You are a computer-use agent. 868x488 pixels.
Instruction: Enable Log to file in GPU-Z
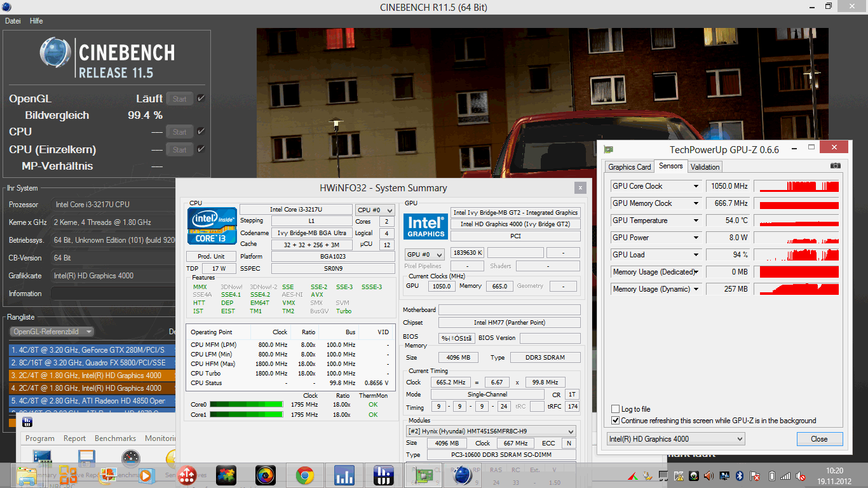pyautogui.click(x=615, y=409)
